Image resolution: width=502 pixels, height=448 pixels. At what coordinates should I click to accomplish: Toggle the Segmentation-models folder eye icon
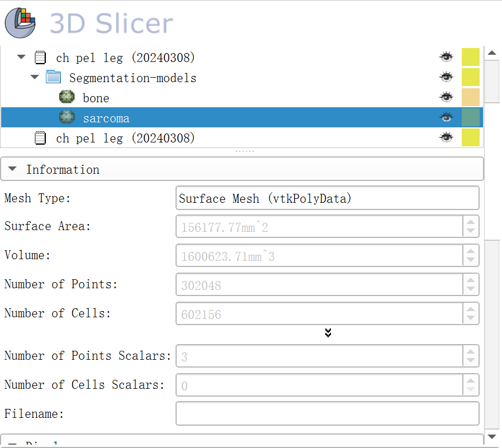click(x=446, y=77)
